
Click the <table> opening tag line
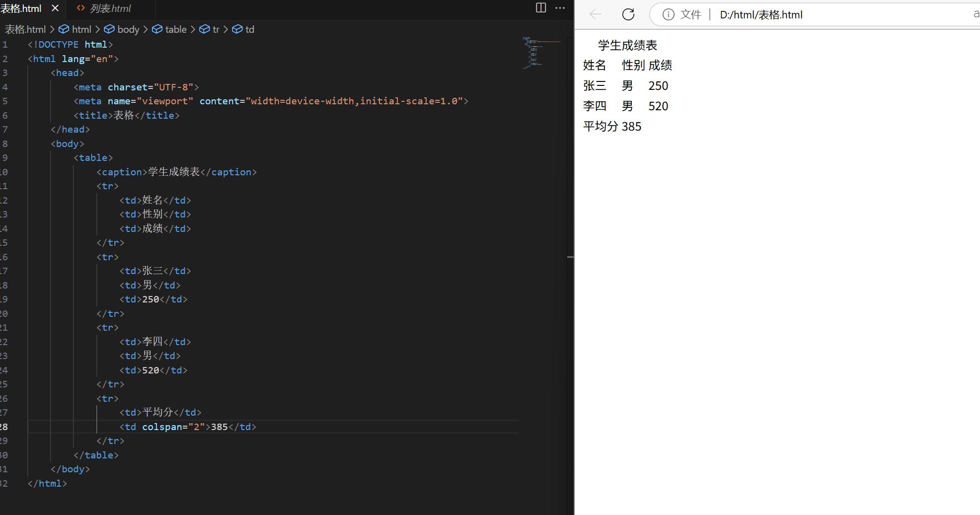(x=93, y=157)
